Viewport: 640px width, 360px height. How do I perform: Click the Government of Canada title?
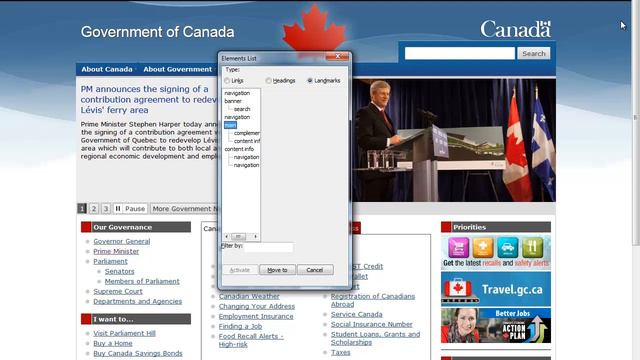pos(158,32)
